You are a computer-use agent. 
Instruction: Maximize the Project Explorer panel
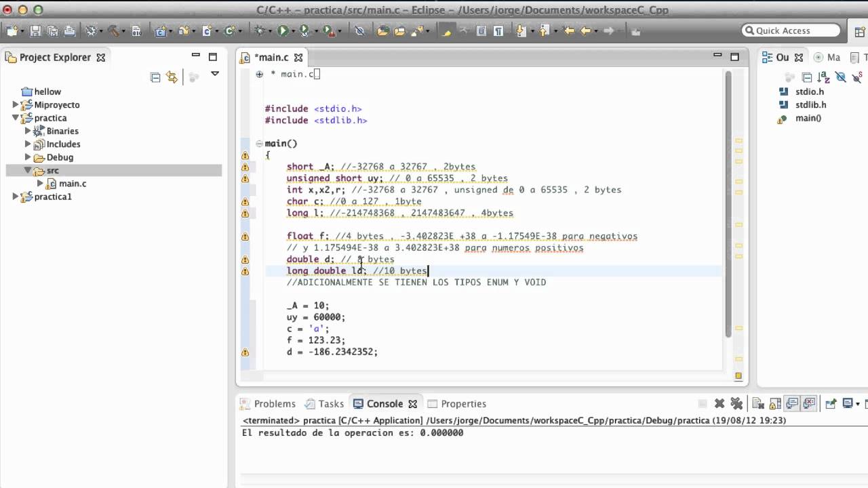coord(213,57)
